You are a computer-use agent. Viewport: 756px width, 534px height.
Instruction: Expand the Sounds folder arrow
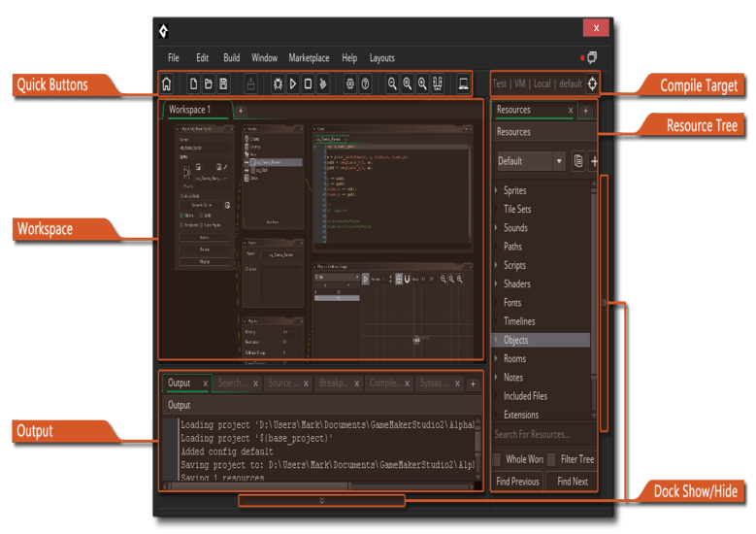[x=496, y=228]
